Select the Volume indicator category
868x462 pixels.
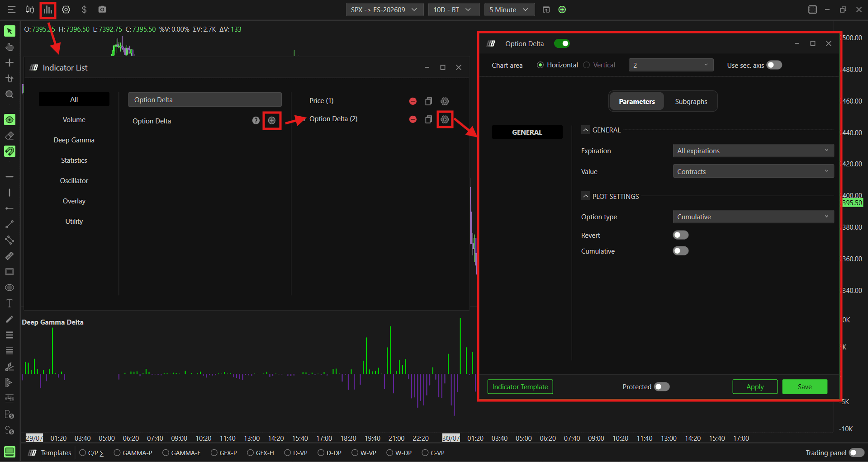click(74, 119)
